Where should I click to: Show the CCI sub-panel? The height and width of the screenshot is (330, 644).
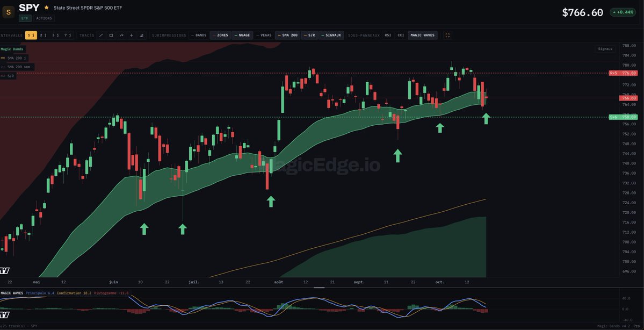click(x=401, y=35)
